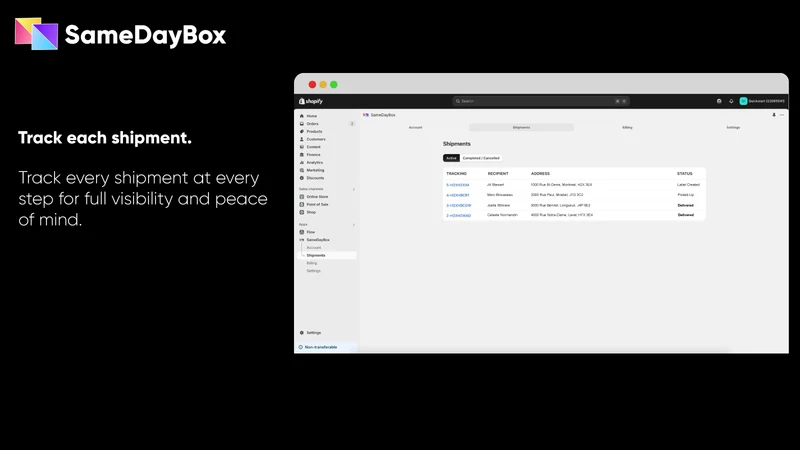Open the Settings tab in SameDayBox
This screenshot has height=450, width=800.
[733, 127]
